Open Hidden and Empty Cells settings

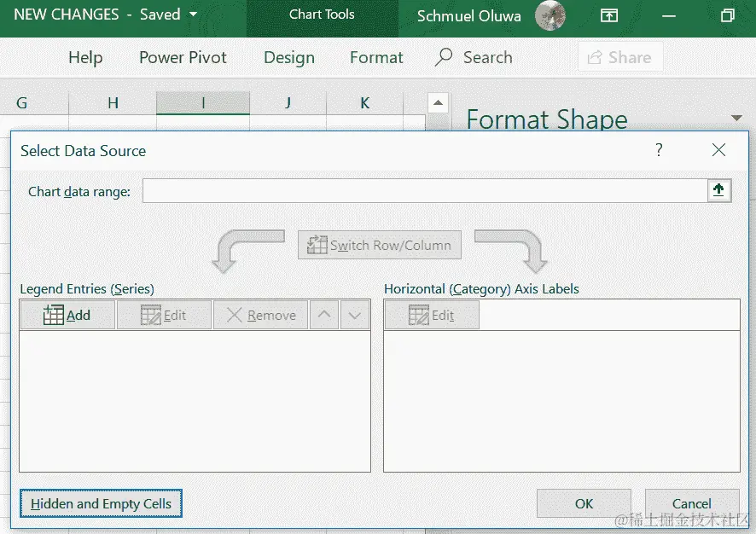(x=101, y=503)
